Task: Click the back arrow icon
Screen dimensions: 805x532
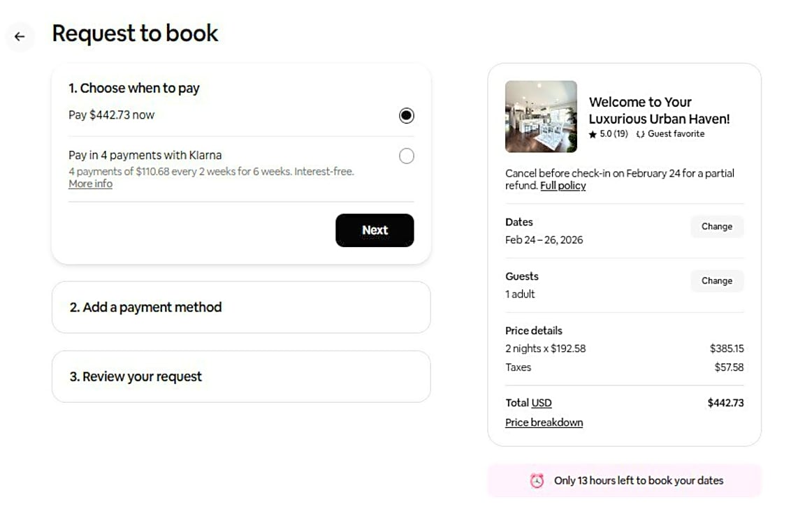Action: coord(20,36)
